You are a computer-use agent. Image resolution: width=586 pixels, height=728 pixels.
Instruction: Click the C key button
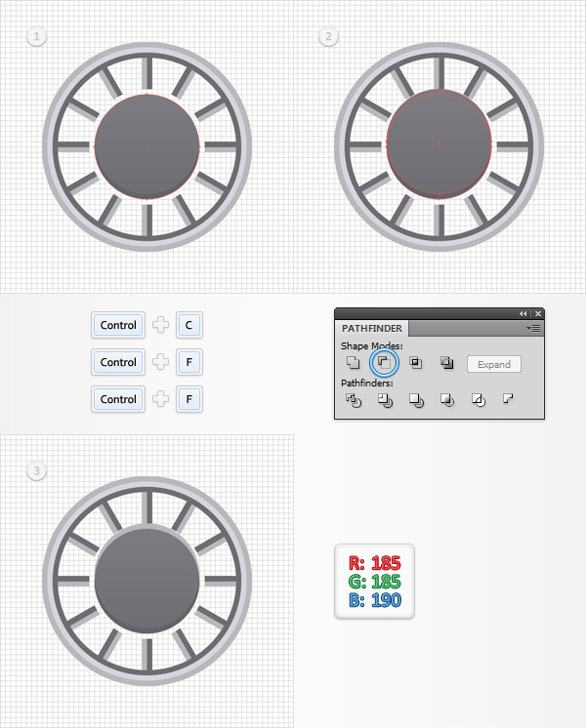tap(189, 325)
